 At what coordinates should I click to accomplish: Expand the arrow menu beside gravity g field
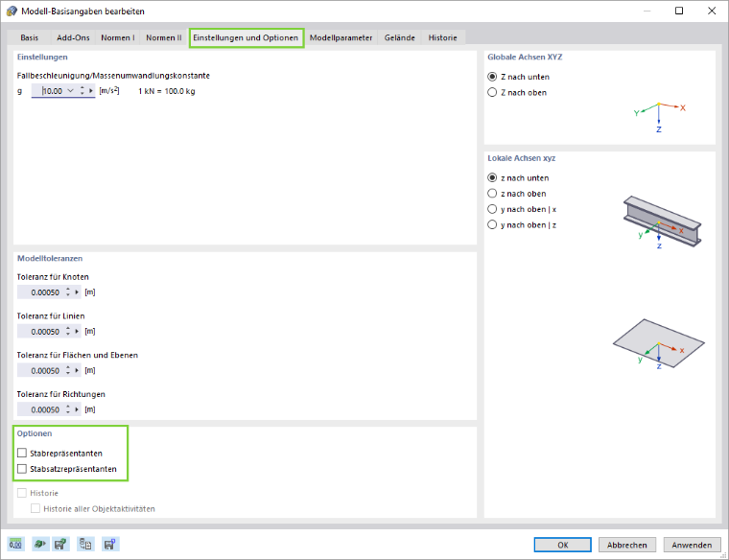[91, 91]
